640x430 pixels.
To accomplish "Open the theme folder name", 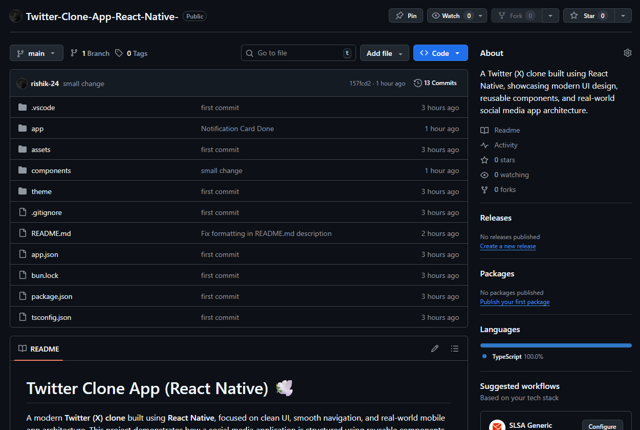I will 42,191.
